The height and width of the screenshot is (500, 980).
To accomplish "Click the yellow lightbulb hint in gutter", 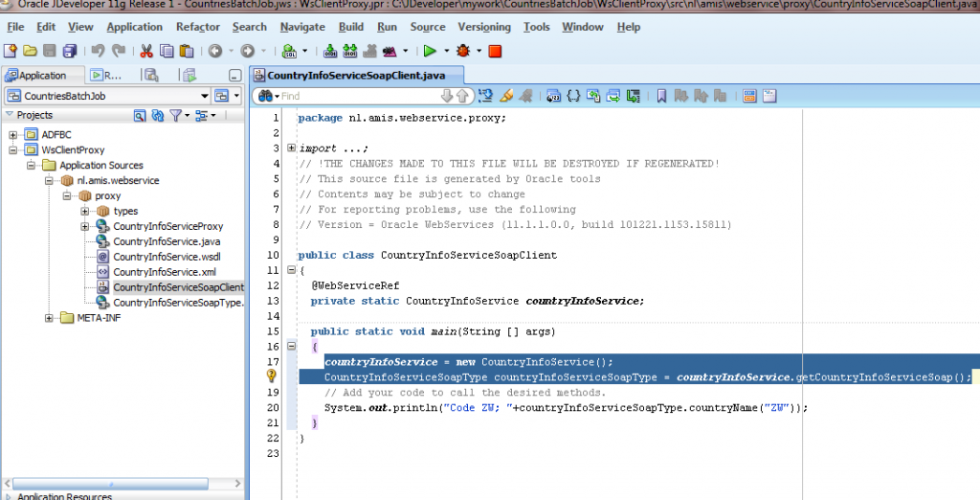I will click(x=272, y=377).
